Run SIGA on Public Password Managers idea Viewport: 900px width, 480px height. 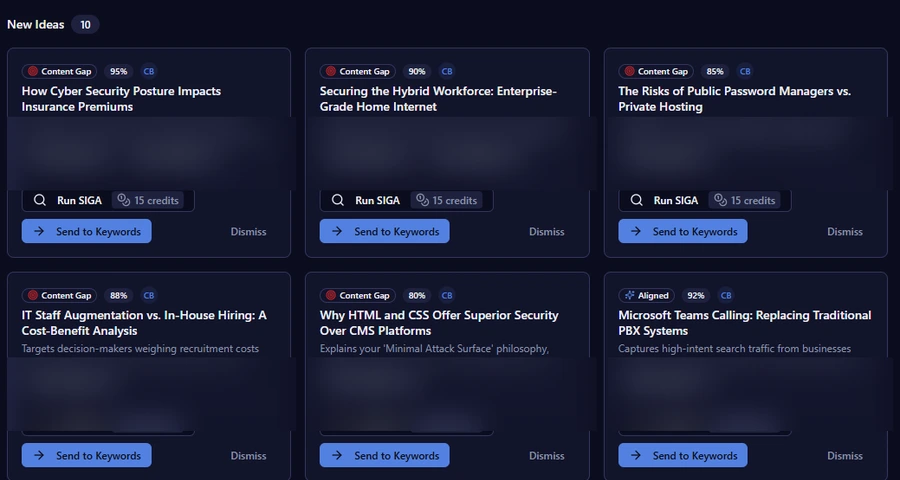705,200
